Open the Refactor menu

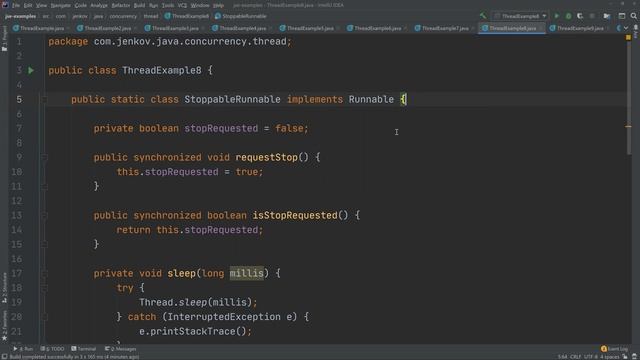click(x=121, y=5)
